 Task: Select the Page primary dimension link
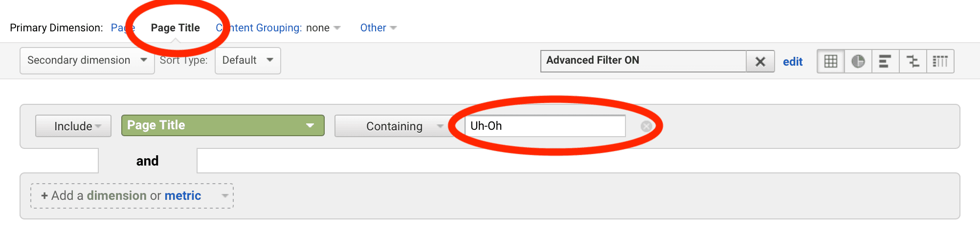pos(122,28)
